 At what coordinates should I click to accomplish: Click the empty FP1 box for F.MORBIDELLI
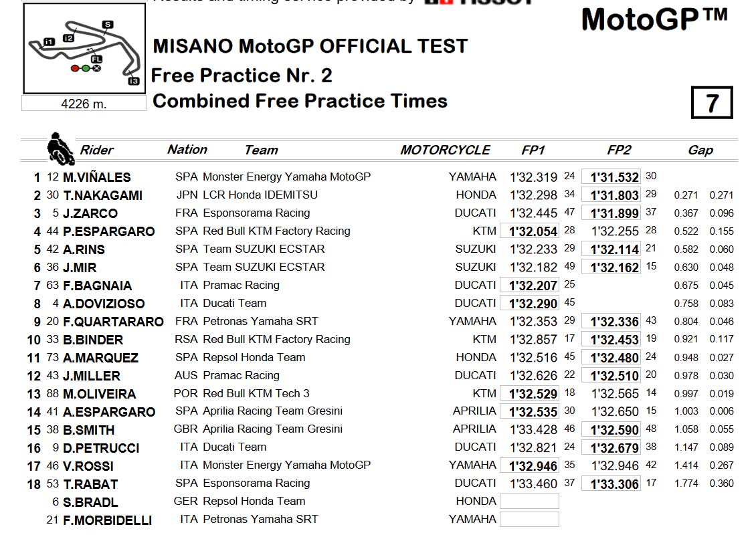point(529,519)
